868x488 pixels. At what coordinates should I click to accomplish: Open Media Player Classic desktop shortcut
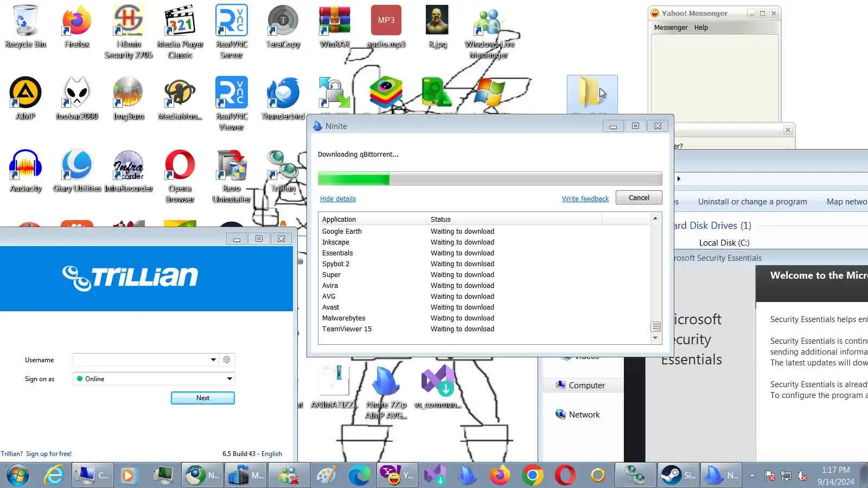tap(180, 31)
